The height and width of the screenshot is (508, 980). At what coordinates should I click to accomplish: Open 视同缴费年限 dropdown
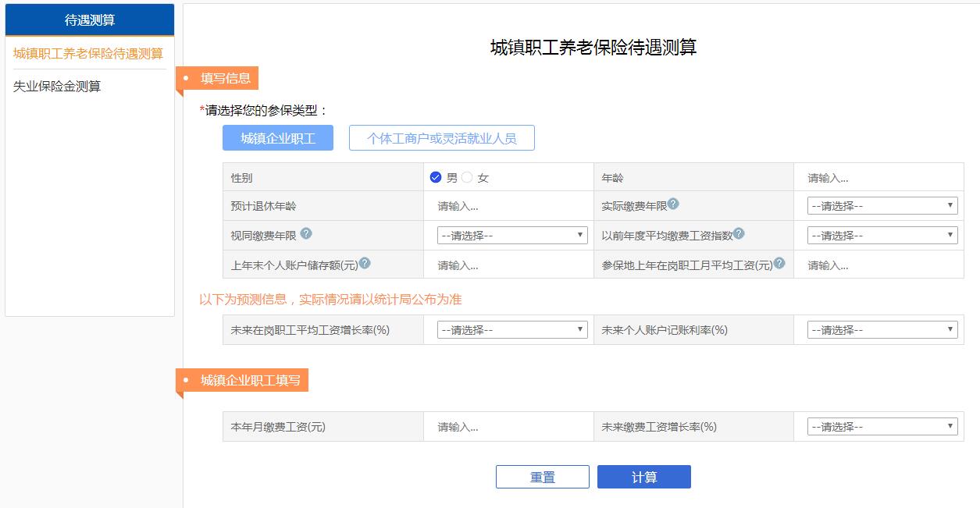pyautogui.click(x=512, y=236)
